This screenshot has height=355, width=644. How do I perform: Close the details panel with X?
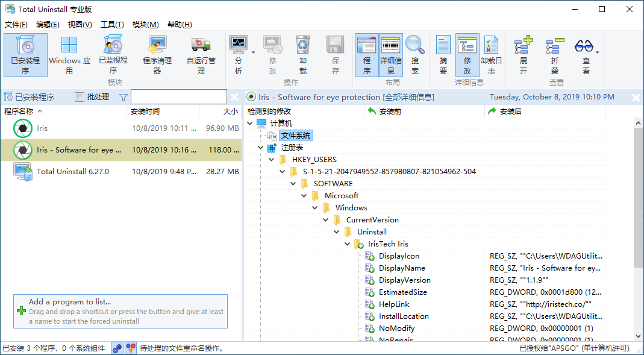click(x=636, y=98)
